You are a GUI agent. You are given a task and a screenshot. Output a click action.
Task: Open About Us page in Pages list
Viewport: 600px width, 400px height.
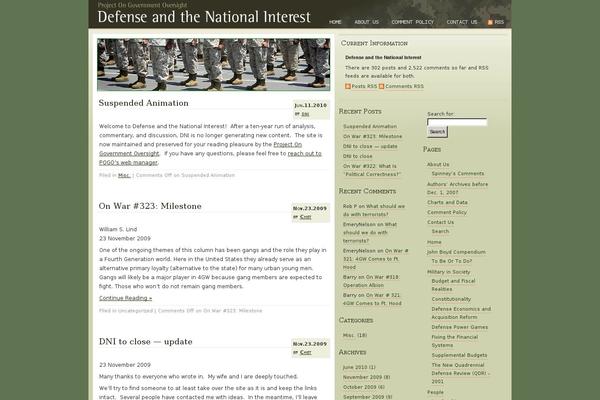(438, 165)
